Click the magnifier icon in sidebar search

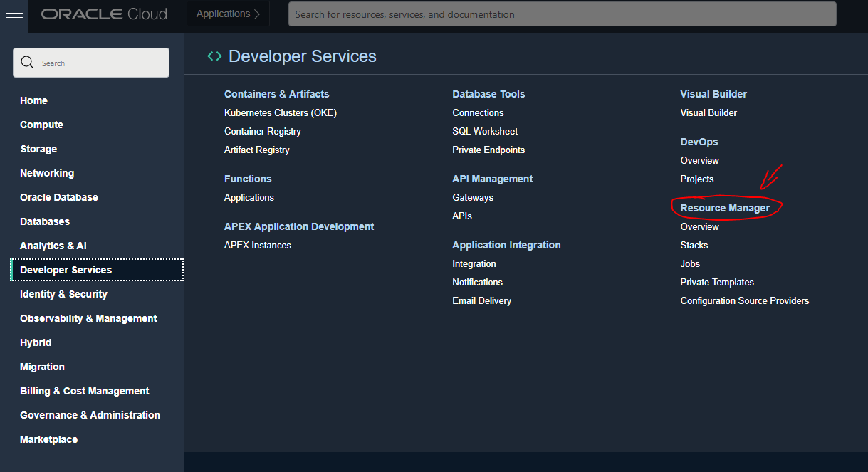[x=27, y=62]
